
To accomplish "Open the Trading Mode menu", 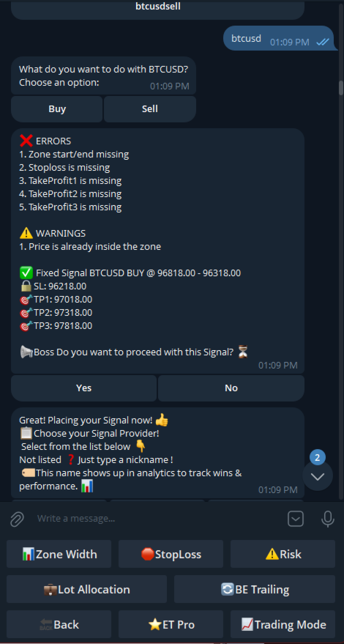I will (x=283, y=624).
